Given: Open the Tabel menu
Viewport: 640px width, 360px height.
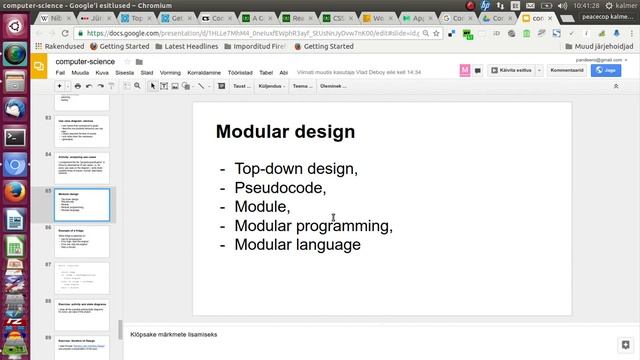Looking at the screenshot, I should point(266,73).
